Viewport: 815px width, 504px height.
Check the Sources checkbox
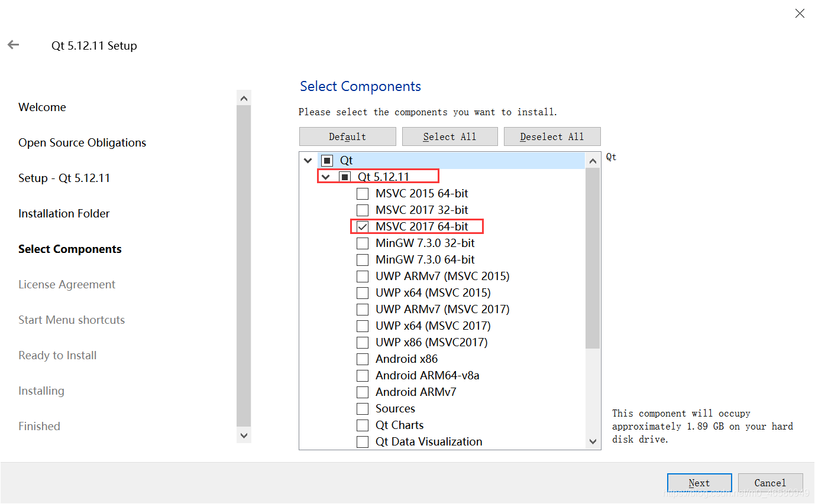pos(363,408)
